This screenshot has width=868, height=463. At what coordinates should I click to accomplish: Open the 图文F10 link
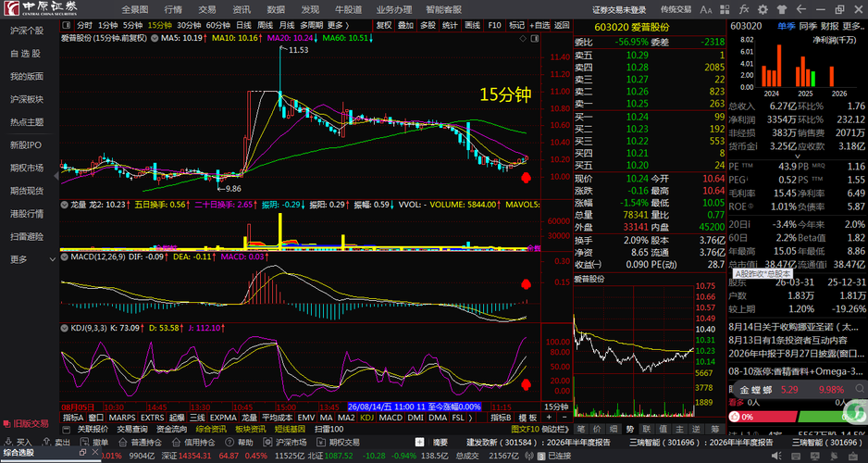tap(525, 429)
